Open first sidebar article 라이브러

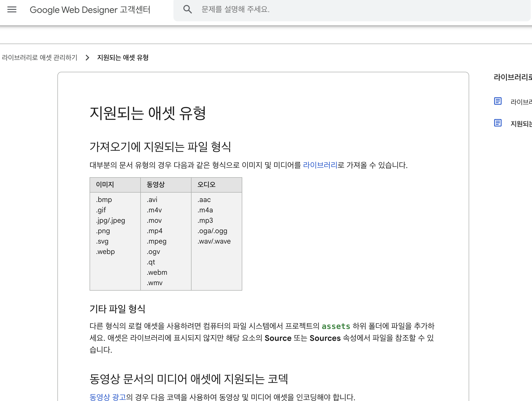pyautogui.click(x=521, y=102)
